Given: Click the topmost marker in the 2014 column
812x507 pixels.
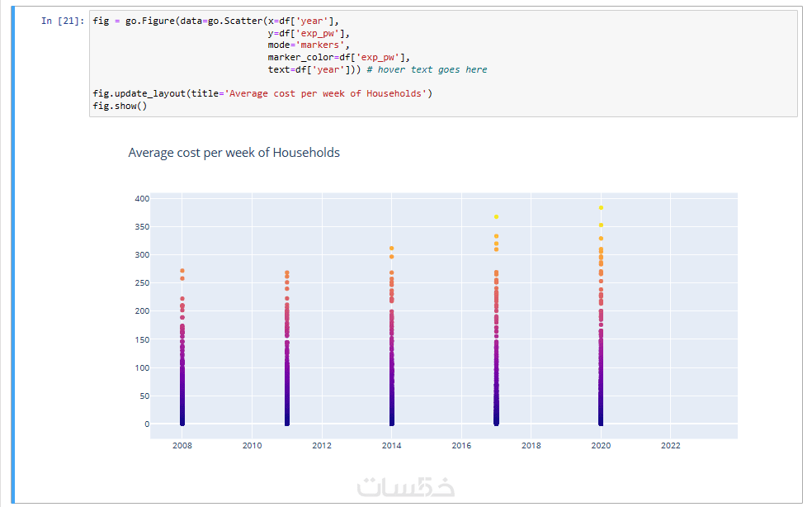Looking at the screenshot, I should pyautogui.click(x=391, y=249).
